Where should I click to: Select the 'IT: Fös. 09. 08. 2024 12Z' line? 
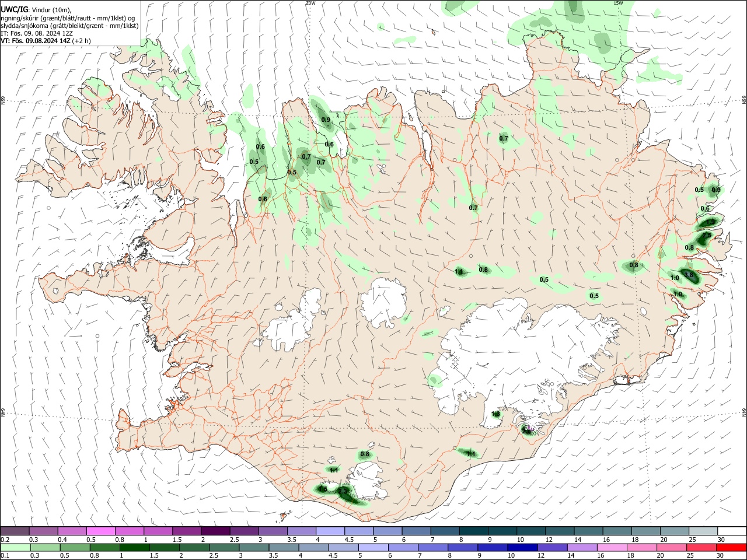[37, 33]
